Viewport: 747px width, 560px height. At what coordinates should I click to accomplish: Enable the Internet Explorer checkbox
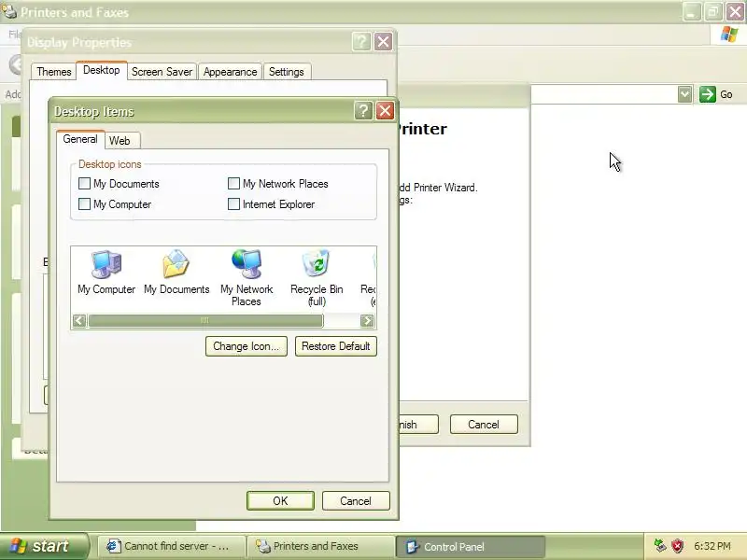pyautogui.click(x=233, y=203)
